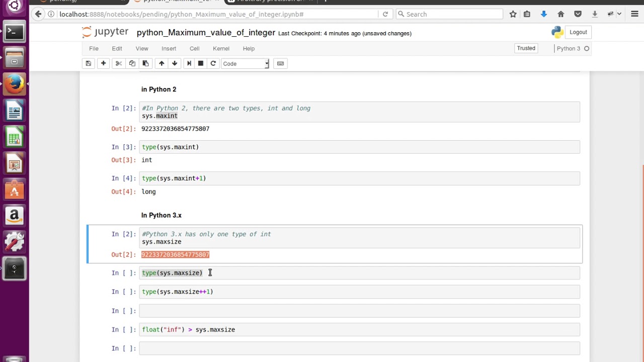Screen dimensions: 644x362
Task: Open LibreOffice Impress from launcher
Action: (14, 164)
